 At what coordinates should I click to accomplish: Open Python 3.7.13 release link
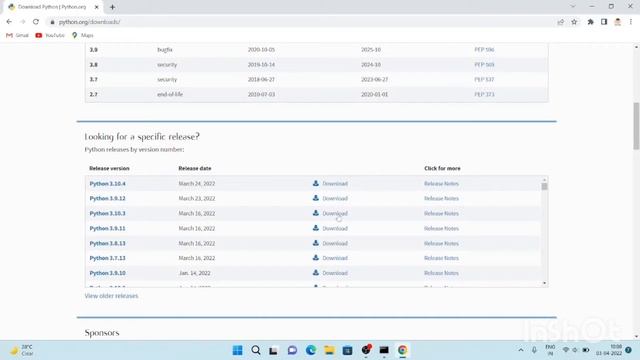107,258
